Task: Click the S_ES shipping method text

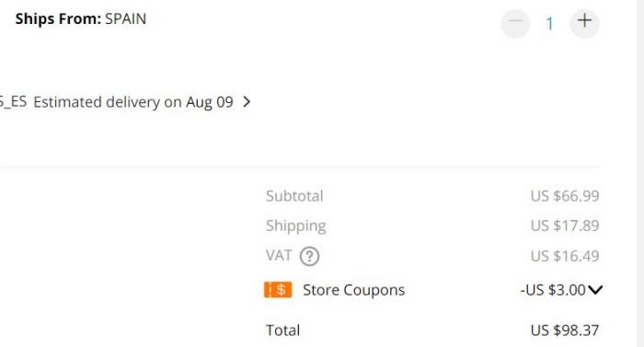Action: coord(13,101)
